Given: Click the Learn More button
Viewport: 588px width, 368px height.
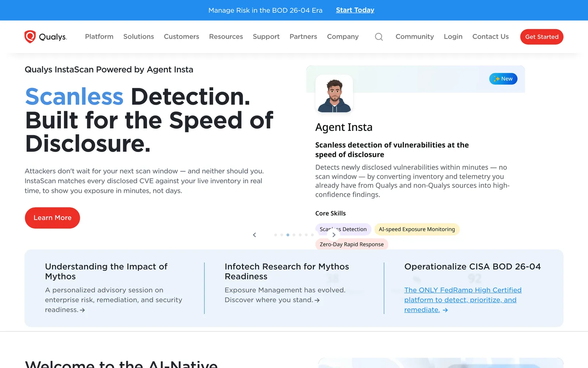Looking at the screenshot, I should (53, 218).
